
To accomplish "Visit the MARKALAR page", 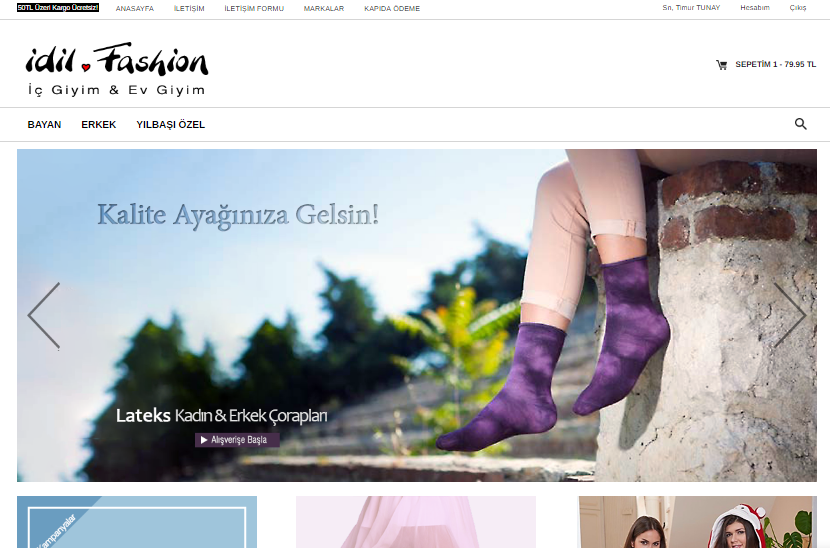I will (324, 8).
